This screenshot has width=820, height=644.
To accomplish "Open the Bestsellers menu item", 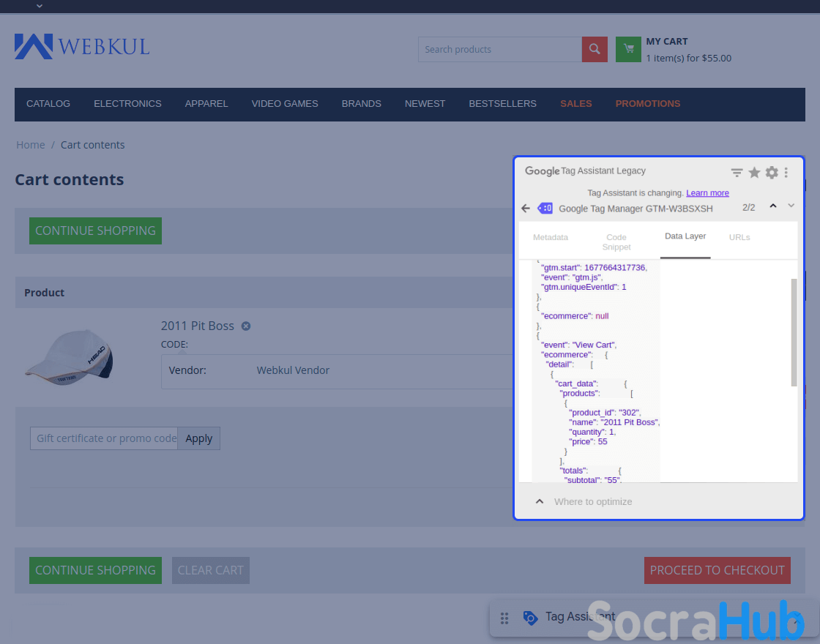I will [502, 103].
